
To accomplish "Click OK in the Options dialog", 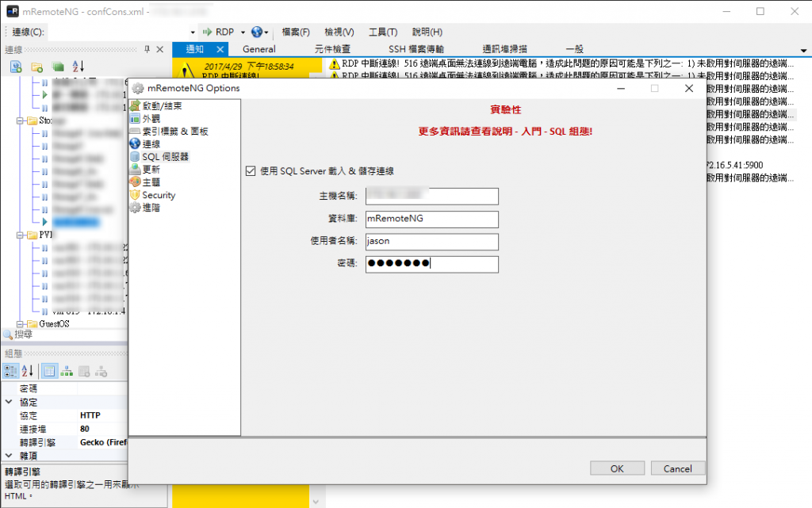I will 617,468.
